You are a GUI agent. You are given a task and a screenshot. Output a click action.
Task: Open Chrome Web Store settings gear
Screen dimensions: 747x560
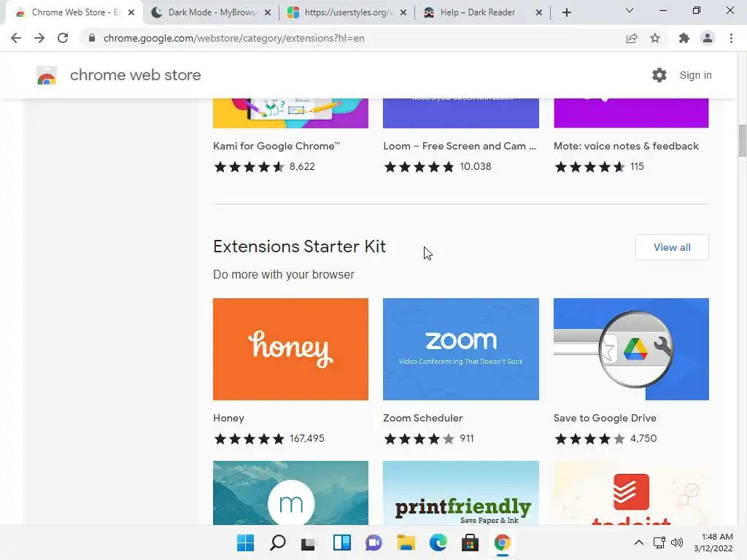point(659,75)
